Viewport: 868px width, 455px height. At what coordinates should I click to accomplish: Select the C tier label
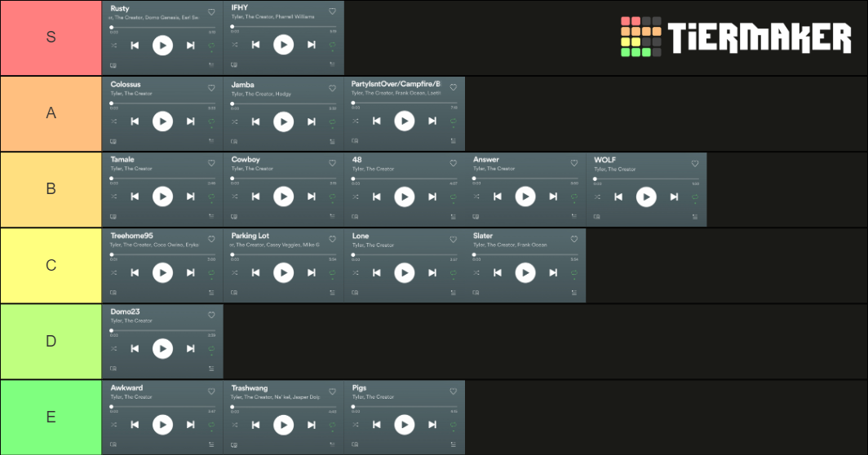click(x=51, y=265)
